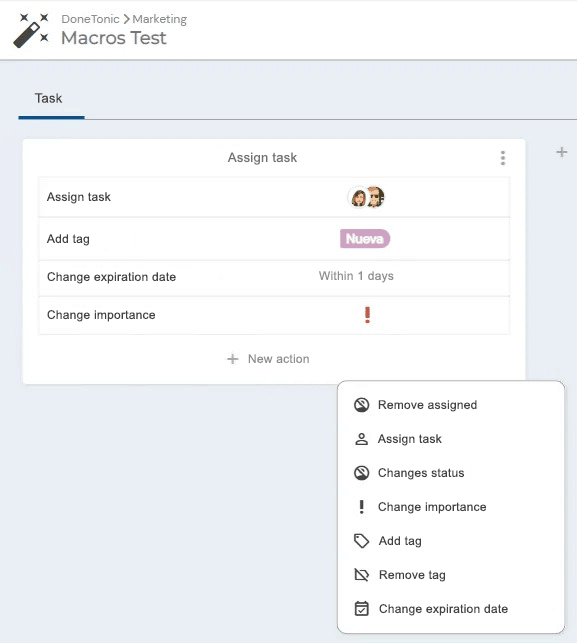The height and width of the screenshot is (643, 577).
Task: Click the assigned users avatars
Action: coord(366,197)
